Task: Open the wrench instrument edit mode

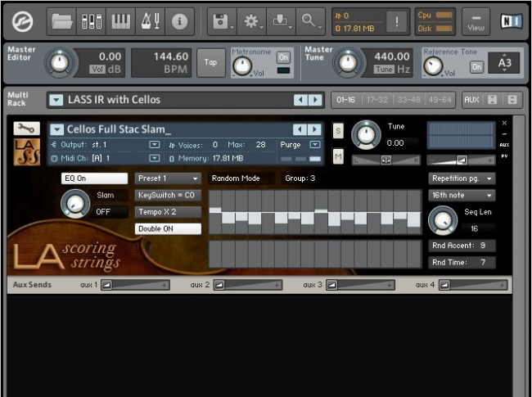Action: point(26,129)
